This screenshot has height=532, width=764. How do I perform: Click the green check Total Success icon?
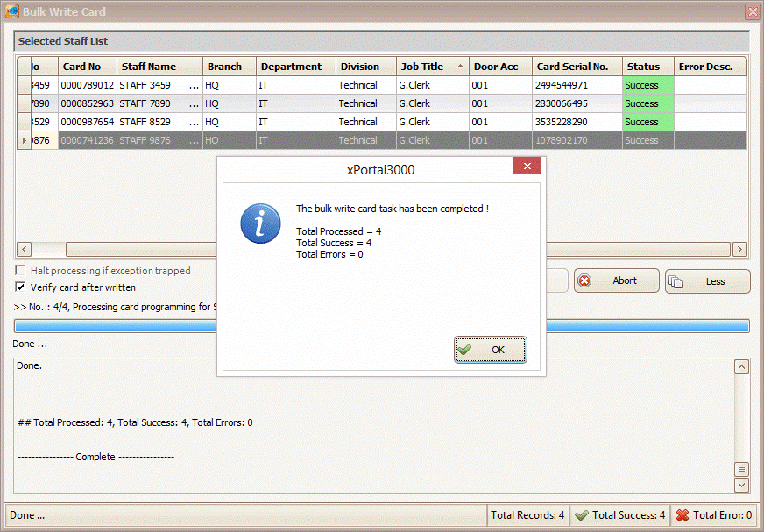582,515
